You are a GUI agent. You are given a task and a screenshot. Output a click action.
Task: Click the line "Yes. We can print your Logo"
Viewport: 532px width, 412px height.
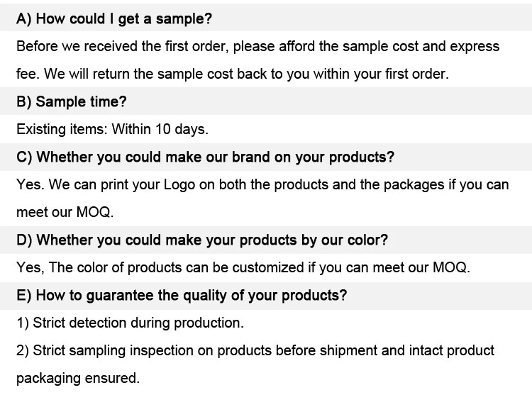262,185
